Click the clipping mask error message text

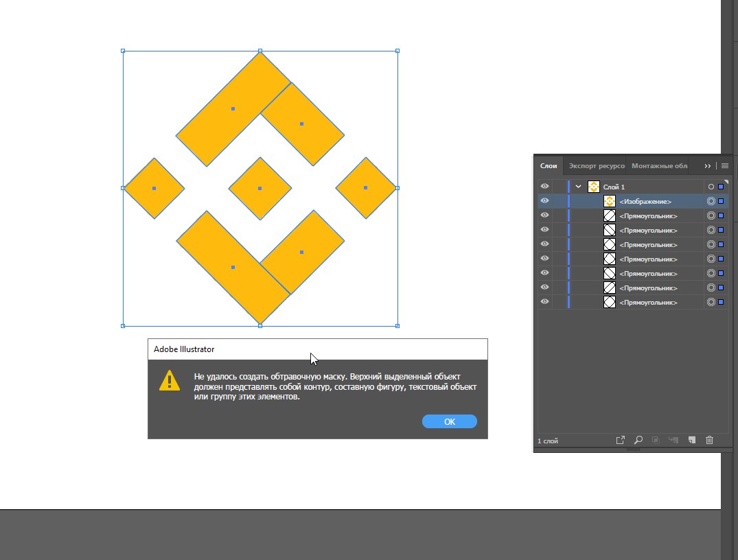tap(335, 386)
